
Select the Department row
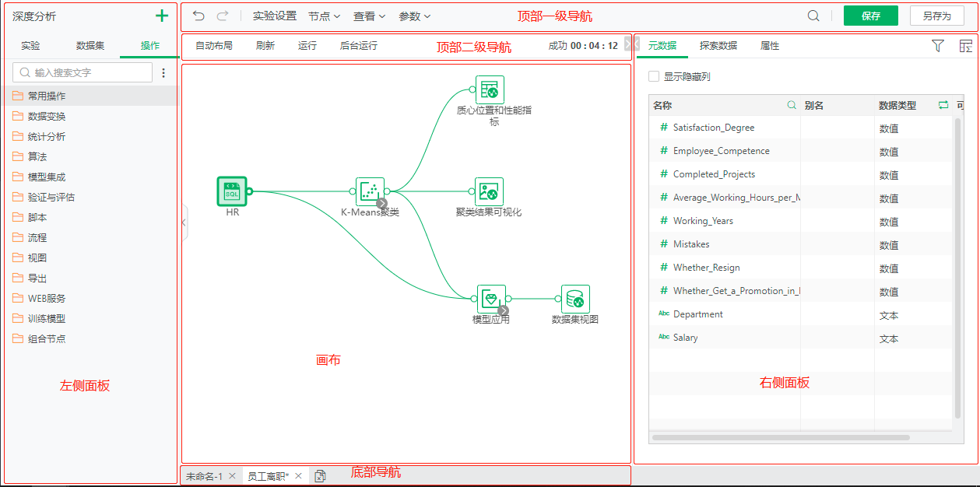click(x=800, y=314)
